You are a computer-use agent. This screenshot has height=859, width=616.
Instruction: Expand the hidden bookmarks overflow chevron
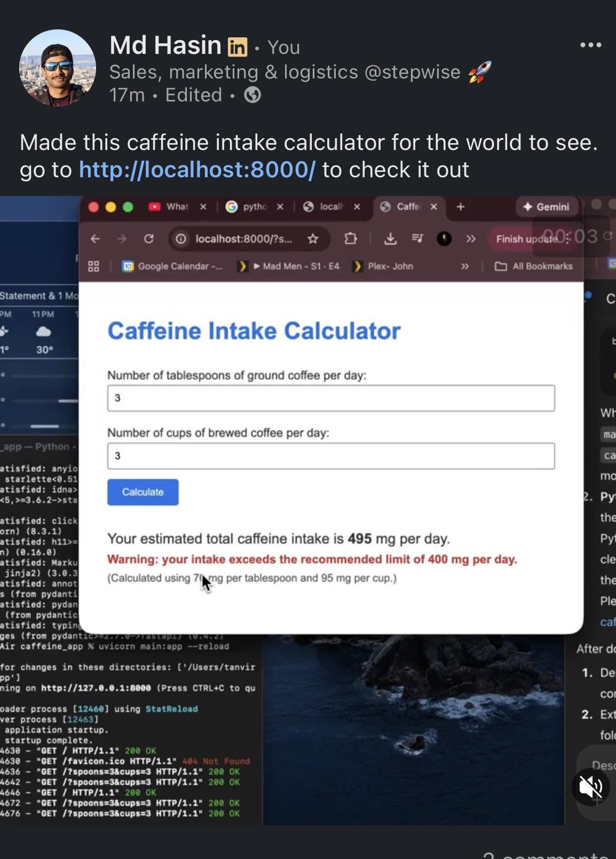pyautogui.click(x=465, y=266)
